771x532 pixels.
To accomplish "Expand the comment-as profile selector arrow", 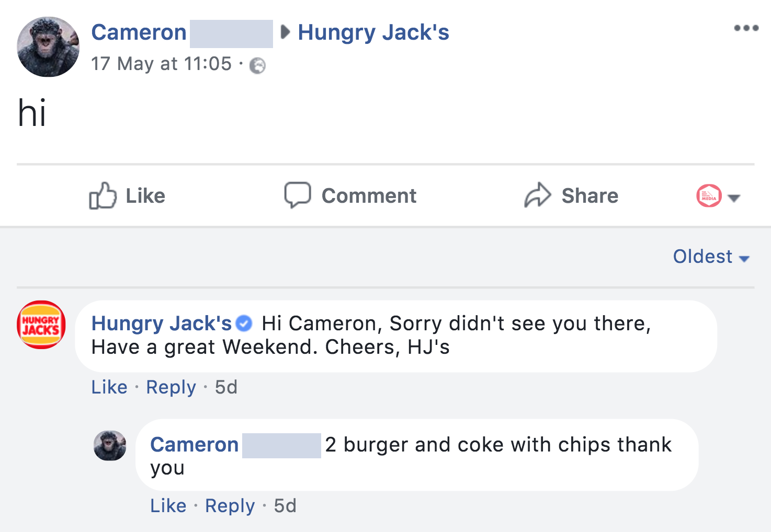I will 734,198.
